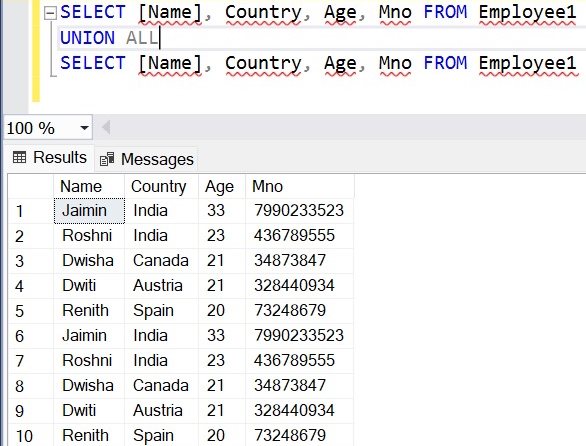
Task: Click Employee1 in the first SELECT statement
Action: coord(527,12)
